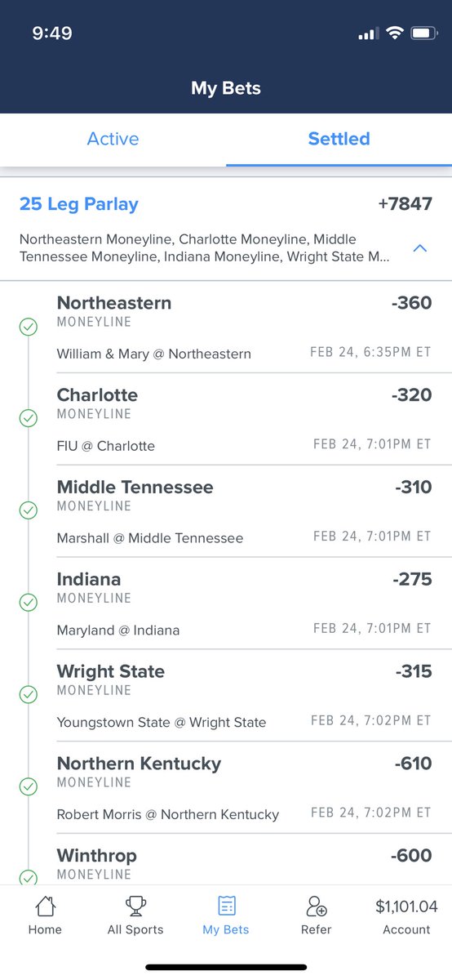The height and width of the screenshot is (980, 452).
Task: Click the green checkmark beside Indiana
Action: click(x=28, y=603)
